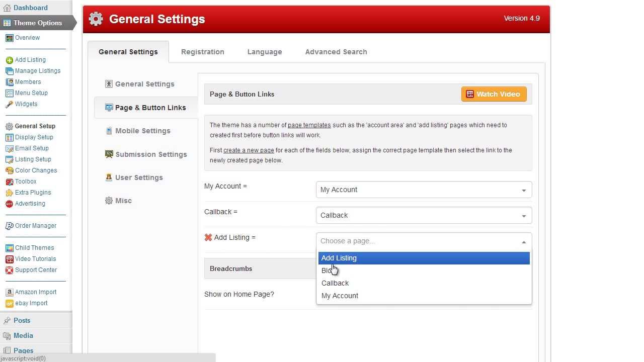The height and width of the screenshot is (362, 644).
Task: Switch to the Language tab
Action: (x=265, y=52)
